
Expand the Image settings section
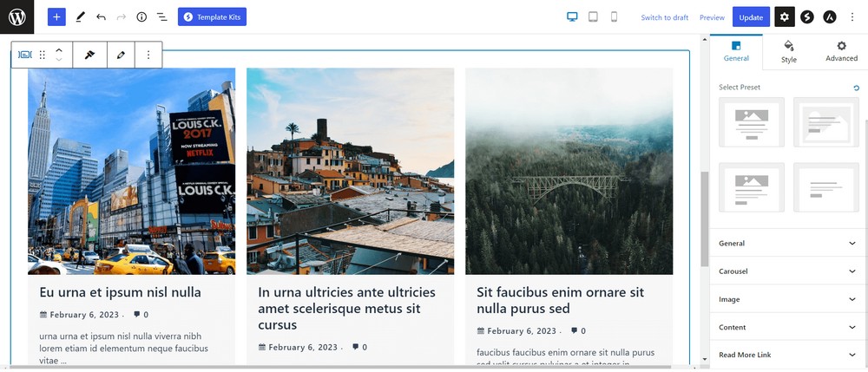[x=788, y=299]
